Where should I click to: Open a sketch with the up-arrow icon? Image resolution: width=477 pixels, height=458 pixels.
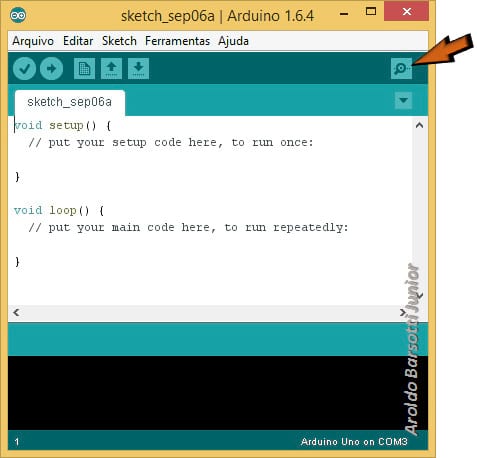[x=111, y=69]
